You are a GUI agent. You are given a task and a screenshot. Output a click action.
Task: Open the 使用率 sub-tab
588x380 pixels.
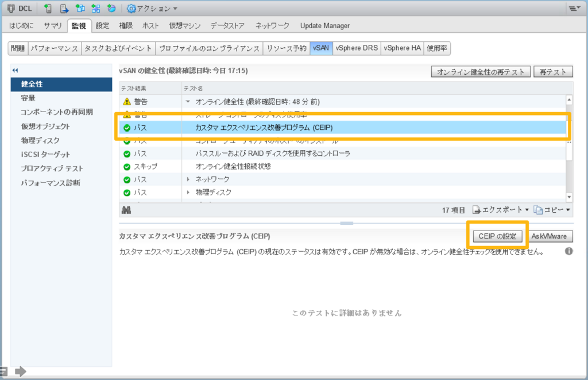tap(437, 48)
